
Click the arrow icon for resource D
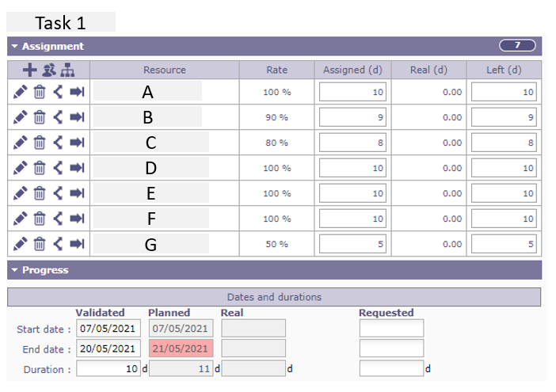[x=77, y=169]
